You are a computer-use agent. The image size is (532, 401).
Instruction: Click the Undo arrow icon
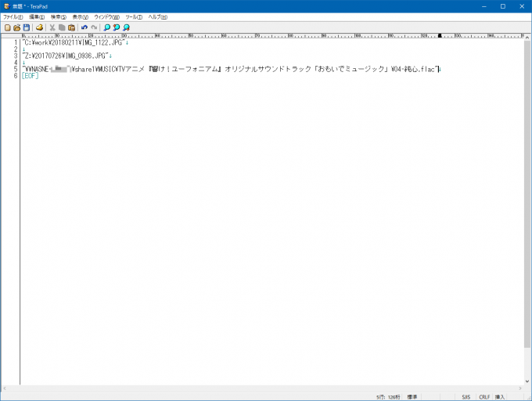click(84, 27)
